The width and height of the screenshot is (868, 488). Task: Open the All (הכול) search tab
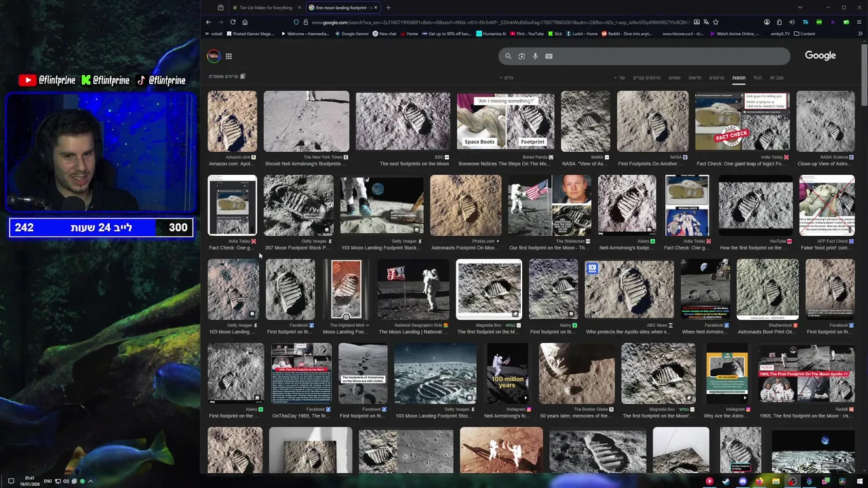tap(757, 78)
